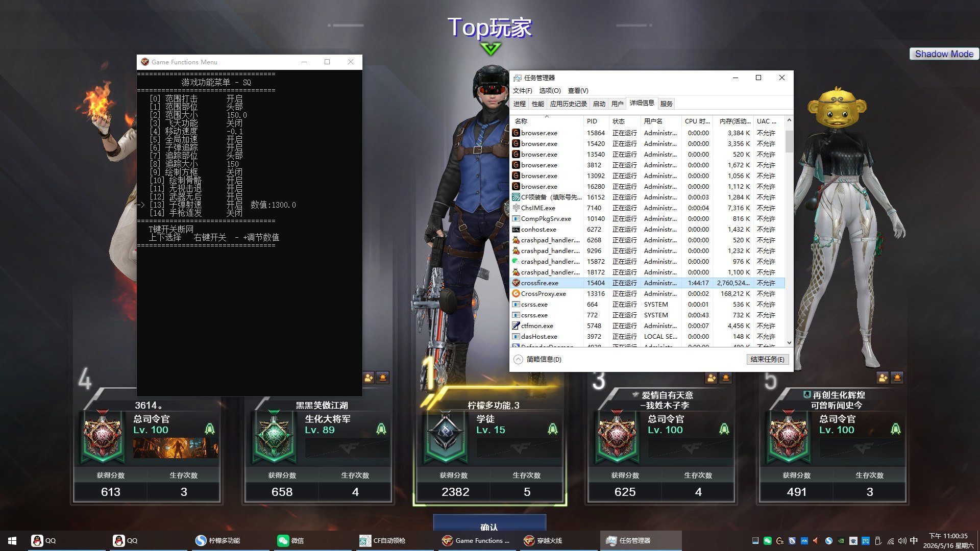The width and height of the screenshot is (980, 551).
Task: Click the volume icon in system tray
Action: (902, 541)
